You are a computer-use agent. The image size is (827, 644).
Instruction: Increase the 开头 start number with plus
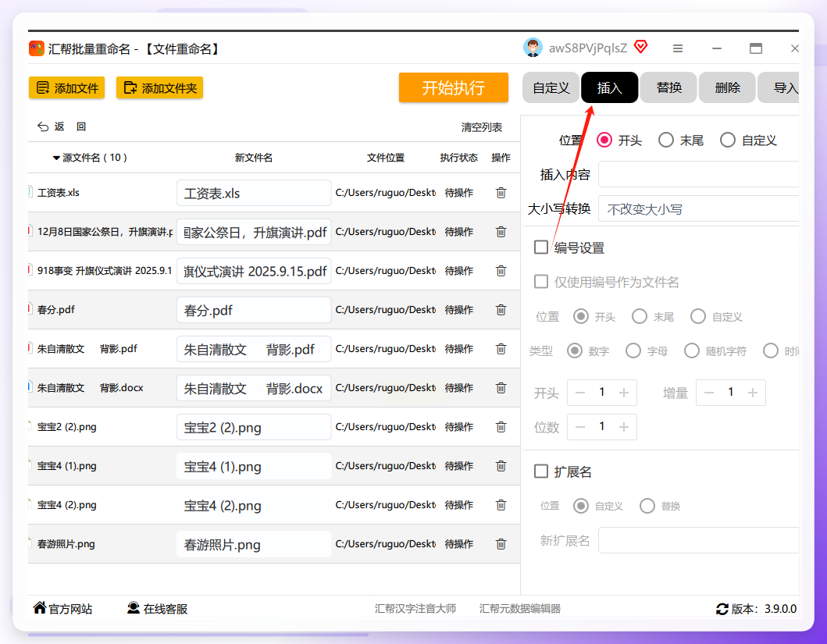pyautogui.click(x=624, y=393)
